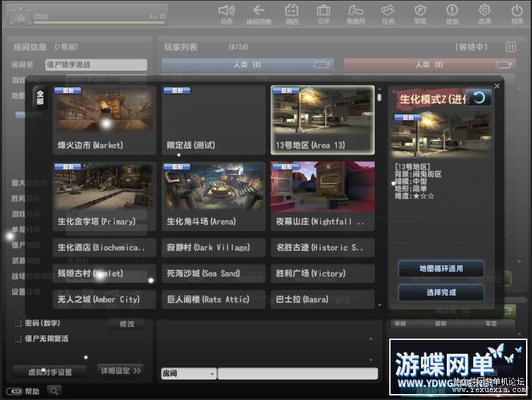This screenshot has height=400, width=532.
Task: Choose 胜利广场 (Victory) map entry
Action: (x=323, y=273)
